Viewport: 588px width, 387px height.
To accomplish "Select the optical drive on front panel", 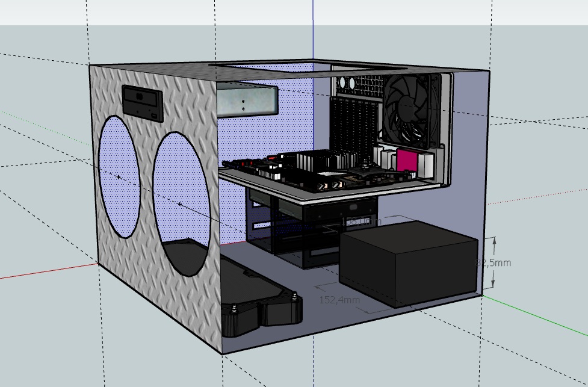I will (144, 103).
